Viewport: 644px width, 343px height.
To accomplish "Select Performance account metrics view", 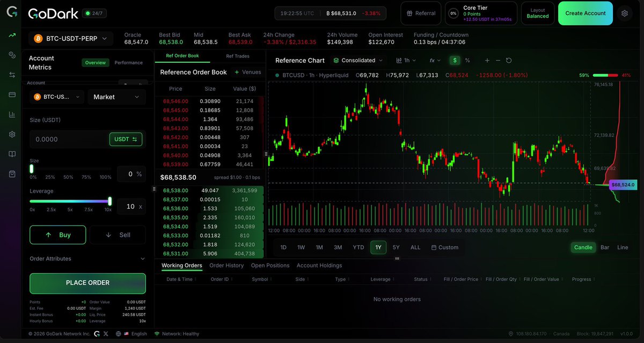I will pos(129,63).
